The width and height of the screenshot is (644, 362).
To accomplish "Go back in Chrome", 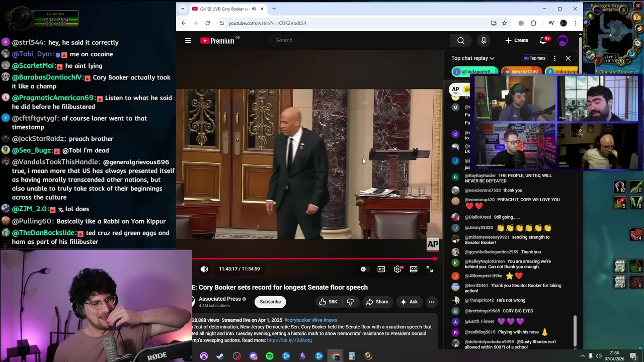I will 184,23.
